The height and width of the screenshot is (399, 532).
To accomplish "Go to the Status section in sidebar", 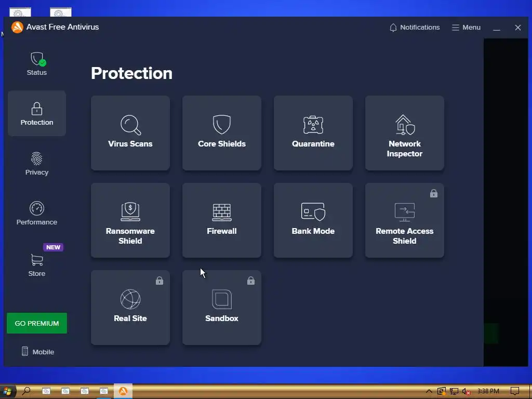I will pyautogui.click(x=37, y=64).
